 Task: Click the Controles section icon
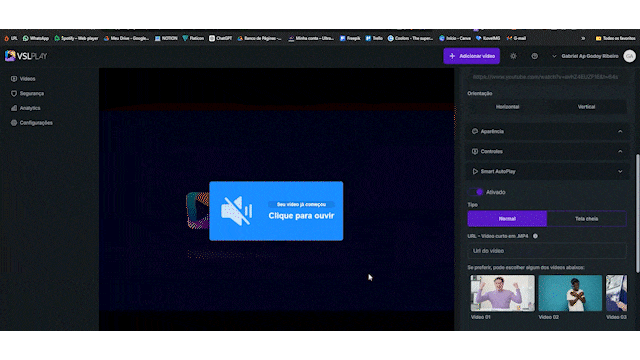[475, 151]
